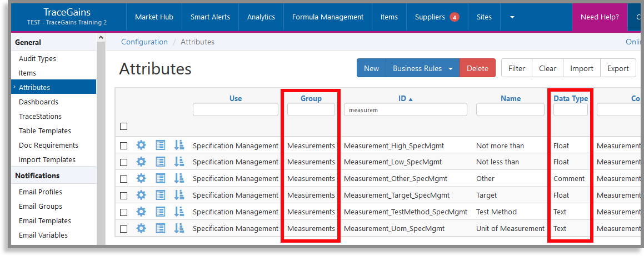Image resolution: width=644 pixels, height=256 pixels.
Task: Open gear settings for Measurement_High_SpecMgmt row
Action: [x=141, y=145]
